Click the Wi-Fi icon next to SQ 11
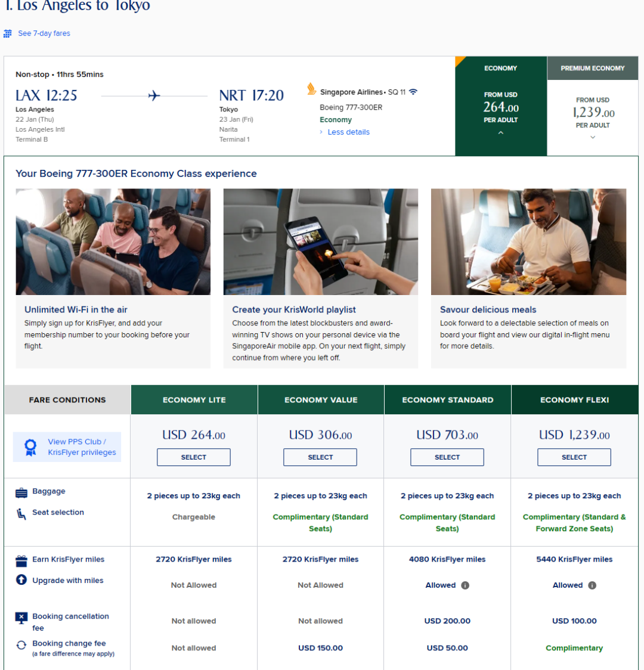This screenshot has height=670, width=644. [x=413, y=92]
